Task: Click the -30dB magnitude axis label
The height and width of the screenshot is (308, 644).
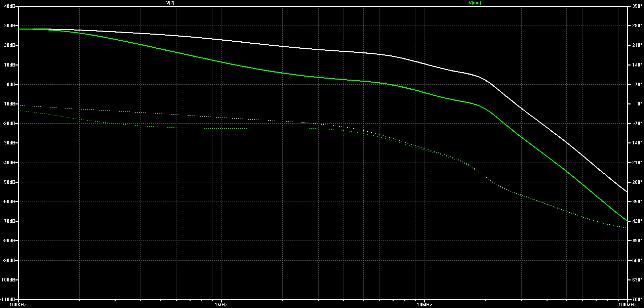Action: click(9, 143)
